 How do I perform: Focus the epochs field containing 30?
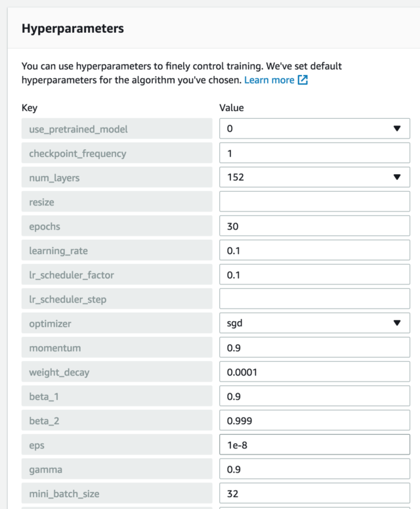(314, 226)
